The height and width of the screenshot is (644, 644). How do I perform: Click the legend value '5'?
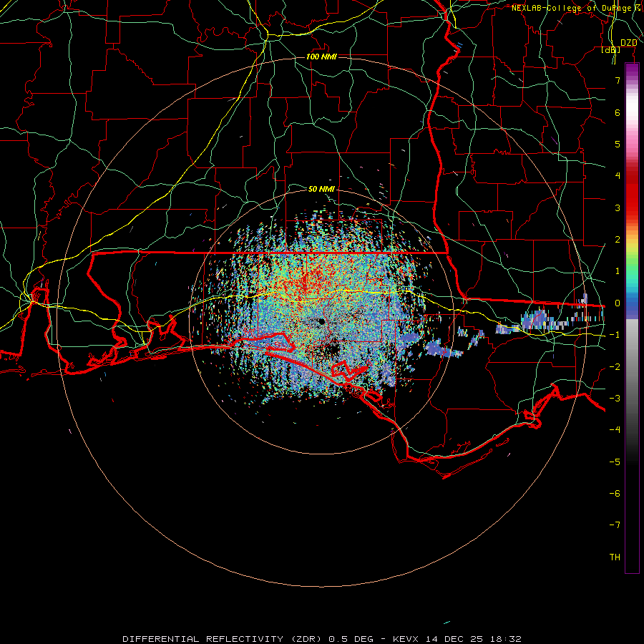point(618,144)
